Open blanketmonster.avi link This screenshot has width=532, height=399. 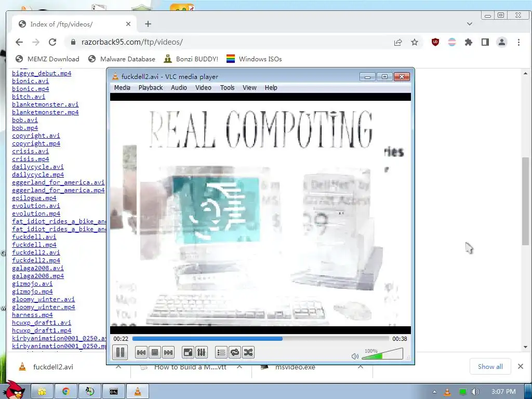click(46, 104)
